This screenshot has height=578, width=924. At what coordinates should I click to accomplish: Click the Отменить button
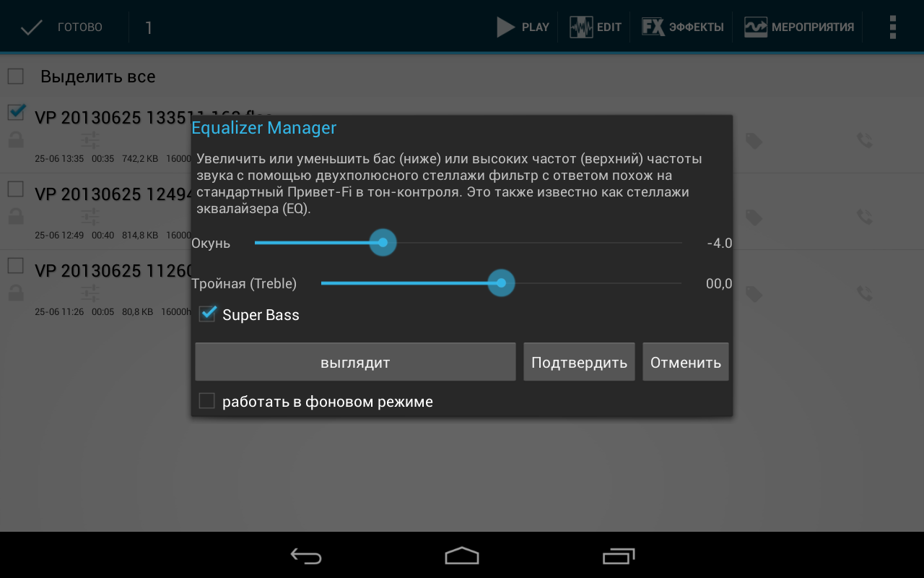(686, 362)
